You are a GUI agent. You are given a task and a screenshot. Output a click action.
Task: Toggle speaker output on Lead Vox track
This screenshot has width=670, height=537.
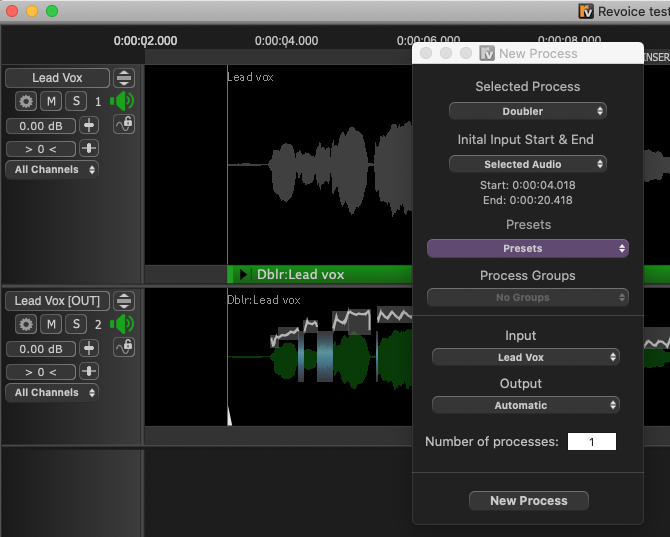(122, 101)
